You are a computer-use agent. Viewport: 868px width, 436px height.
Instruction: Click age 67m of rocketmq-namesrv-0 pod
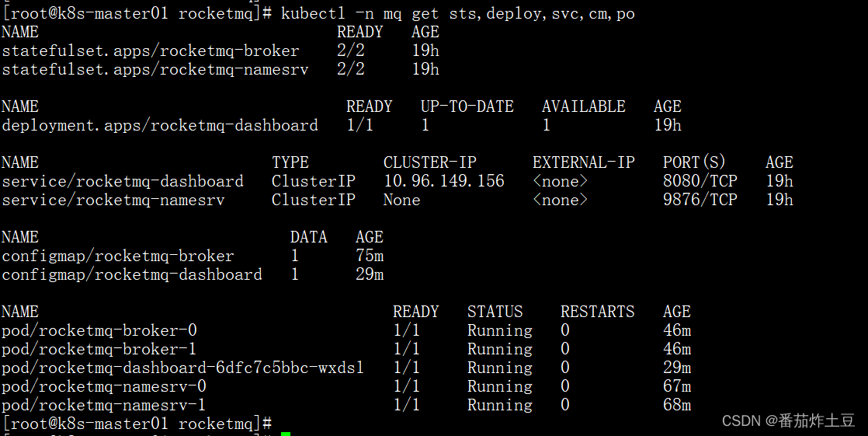pyautogui.click(x=676, y=386)
